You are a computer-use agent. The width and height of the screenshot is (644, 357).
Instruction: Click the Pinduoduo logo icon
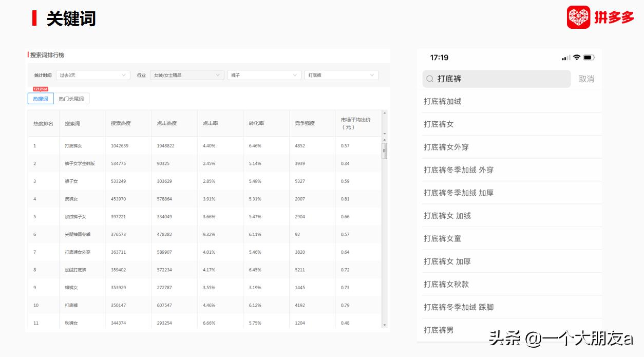[x=579, y=17]
